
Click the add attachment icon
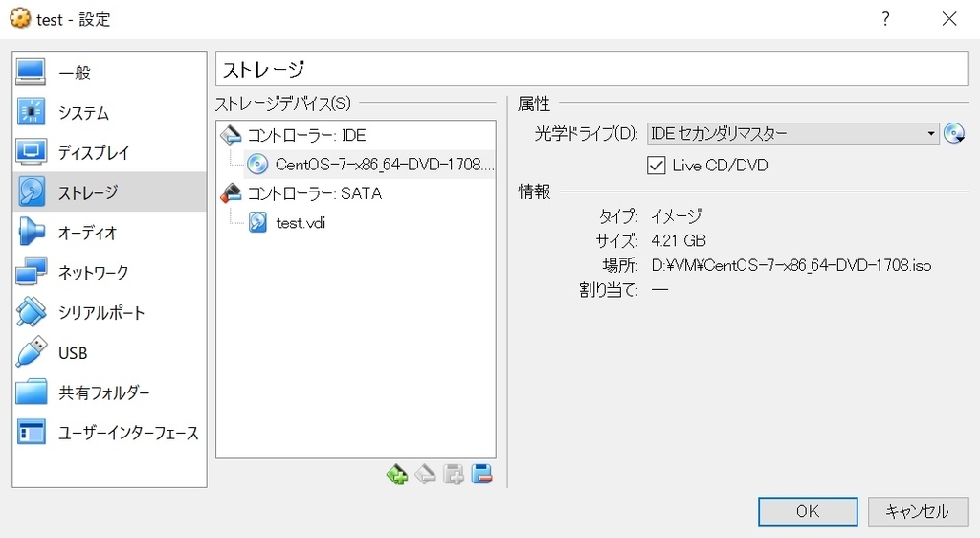pyautogui.click(x=454, y=475)
